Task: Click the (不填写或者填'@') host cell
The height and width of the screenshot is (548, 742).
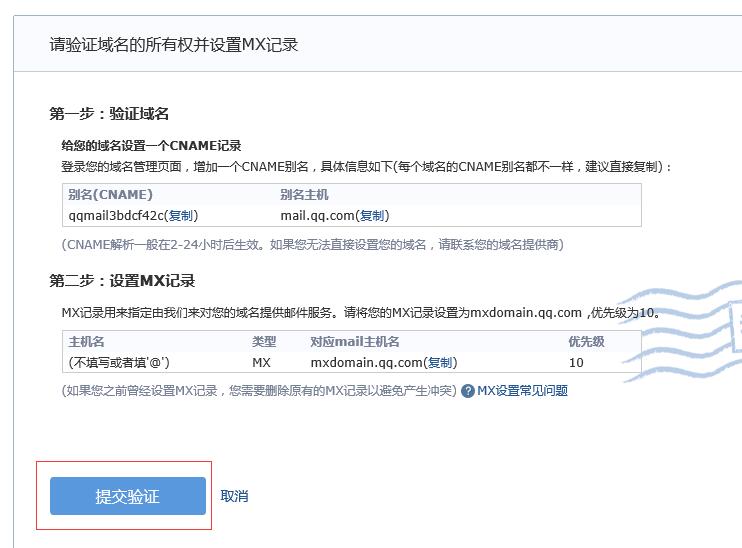Action: coord(119,363)
